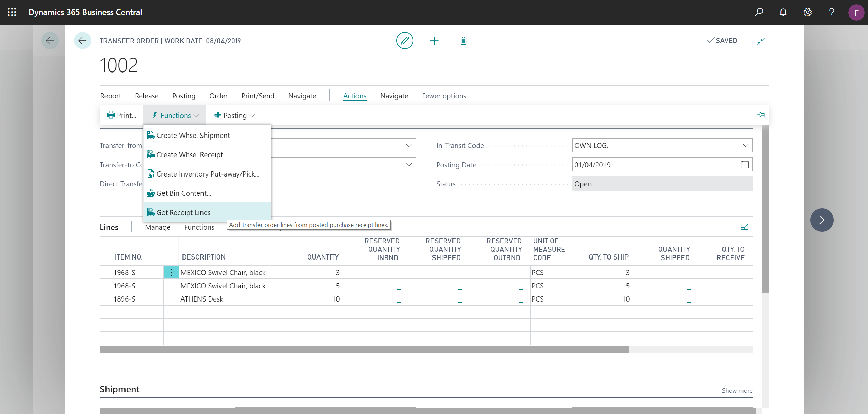Click Show more in the Shipment section
This screenshot has height=414, width=868.
point(737,390)
